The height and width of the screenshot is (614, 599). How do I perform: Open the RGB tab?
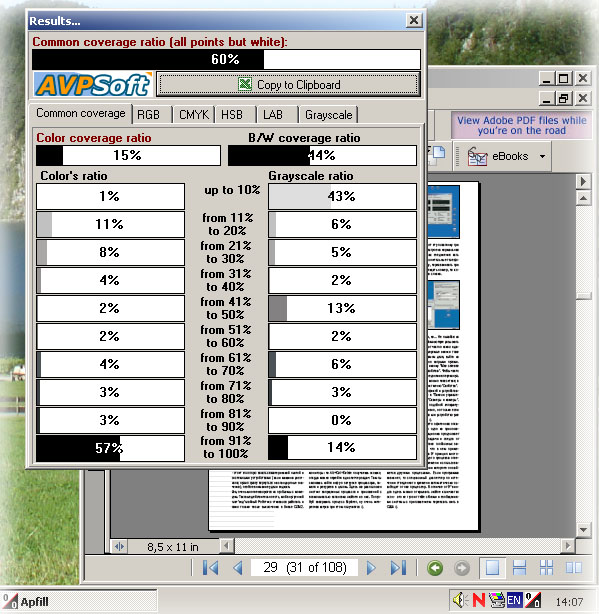tap(148, 115)
